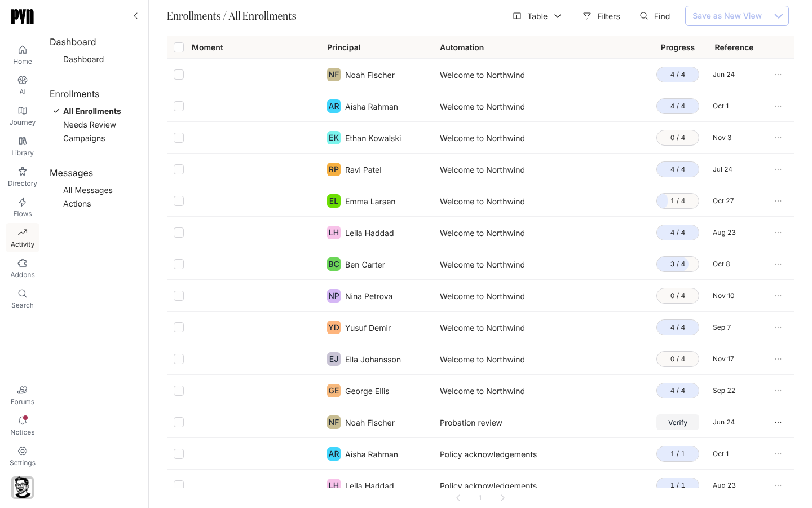Screen dimensions: 812x508
Task: Open Flows from the sidebar
Action: (x=23, y=207)
